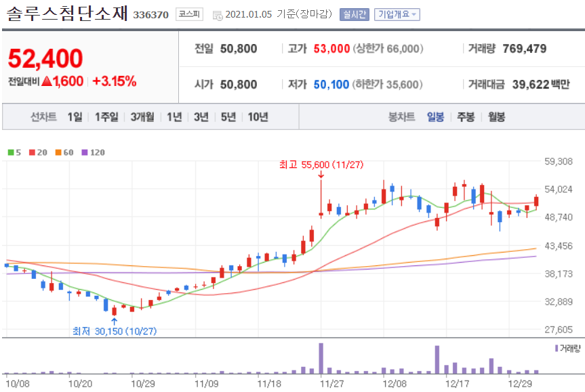Click the 코스피 market badge
The image size is (585, 392).
pyautogui.click(x=189, y=14)
